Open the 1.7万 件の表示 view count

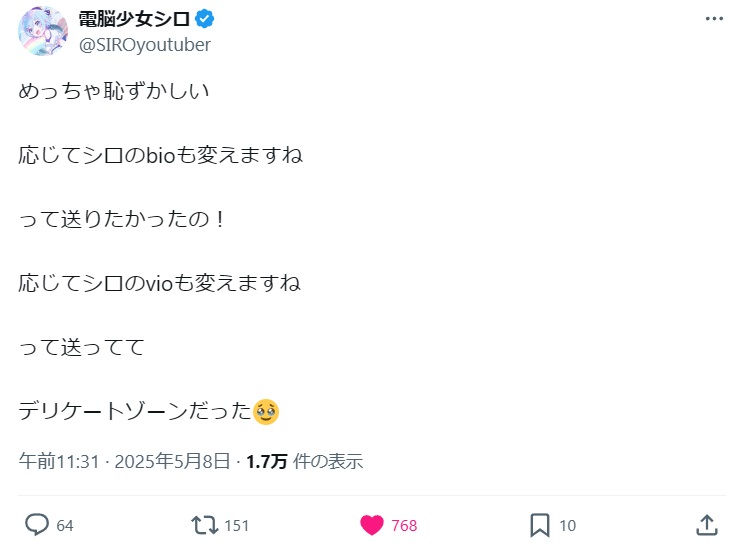point(305,461)
